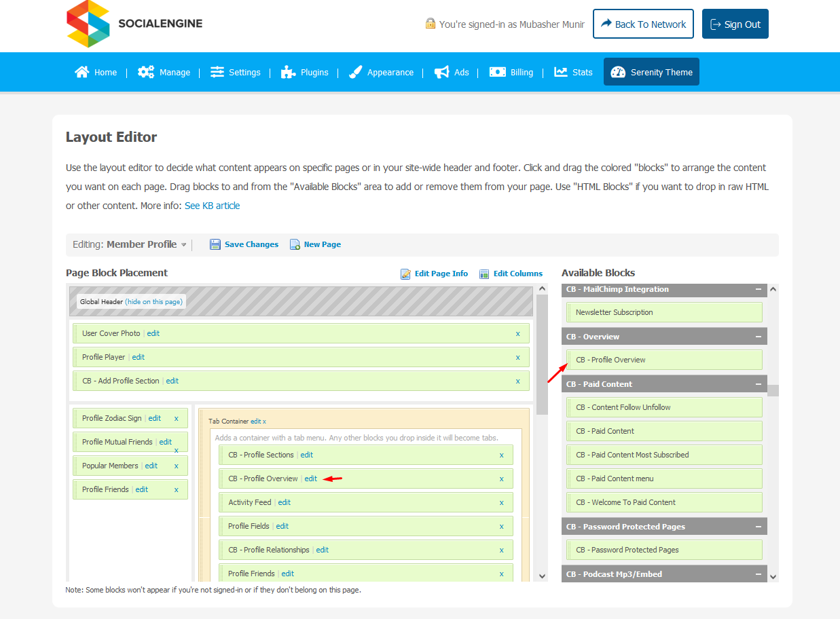Click the Available Blocks scrollbar thumb
Screen dimensions: 840x619
(773, 390)
